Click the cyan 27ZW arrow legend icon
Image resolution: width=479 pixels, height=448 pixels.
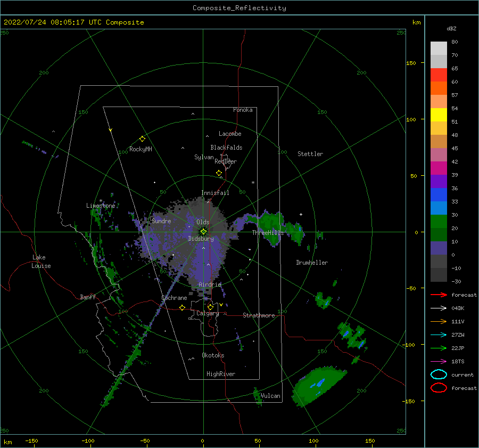439,335
